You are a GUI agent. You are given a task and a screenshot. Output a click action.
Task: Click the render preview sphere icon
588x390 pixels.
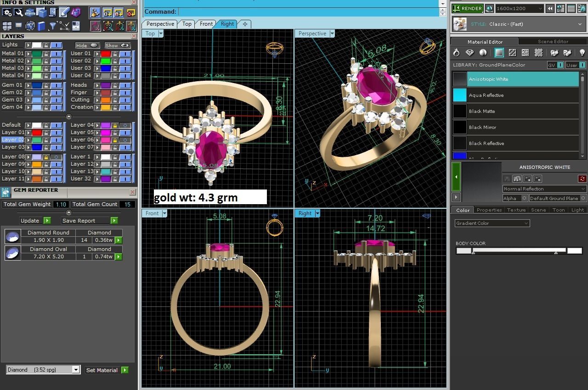coord(489,8)
